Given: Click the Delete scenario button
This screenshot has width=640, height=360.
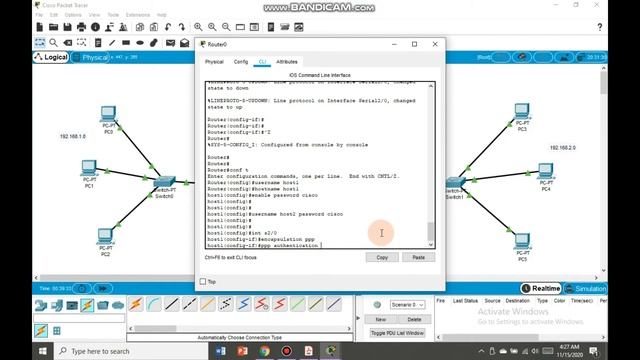Looking at the screenshot, I should click(x=414, y=319).
